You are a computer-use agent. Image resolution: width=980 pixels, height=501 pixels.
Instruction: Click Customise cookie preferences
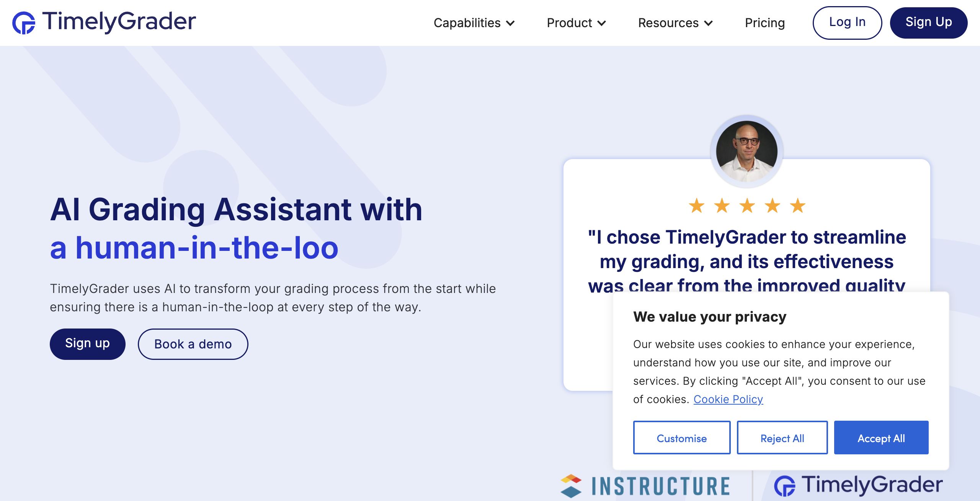682,438
